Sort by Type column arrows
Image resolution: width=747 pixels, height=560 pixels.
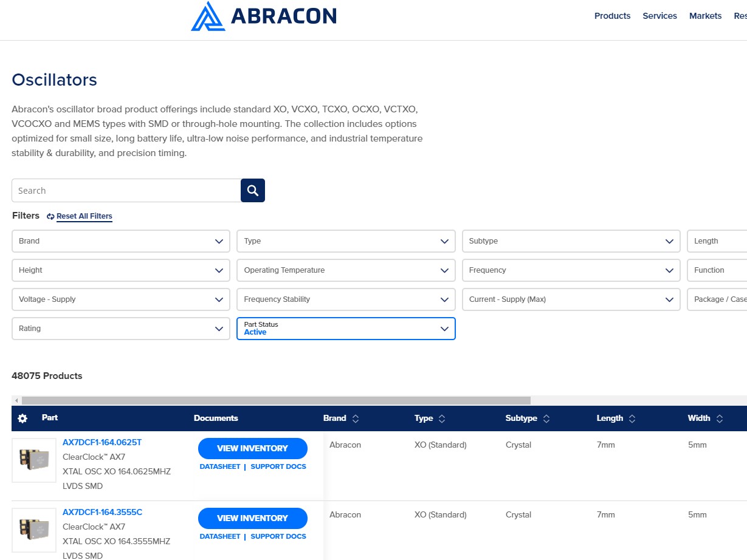pos(442,418)
